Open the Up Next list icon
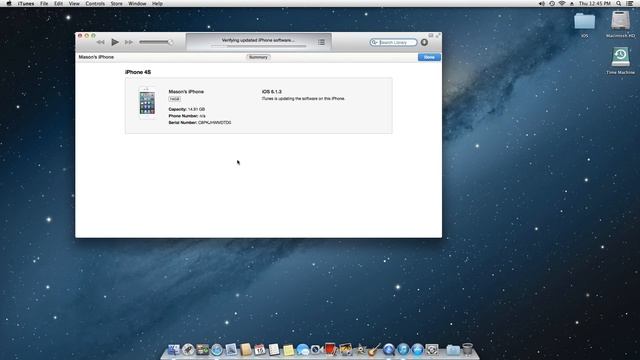The height and width of the screenshot is (360, 640). pyautogui.click(x=321, y=42)
